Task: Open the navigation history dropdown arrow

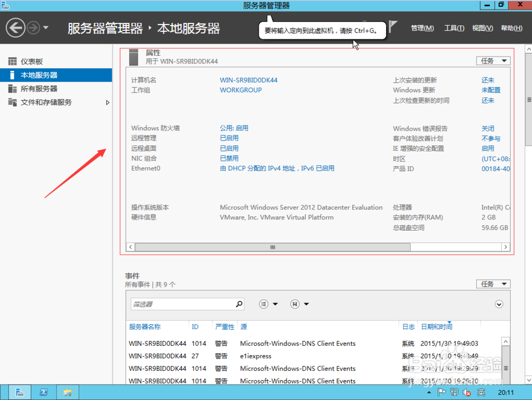Action: pos(46,28)
